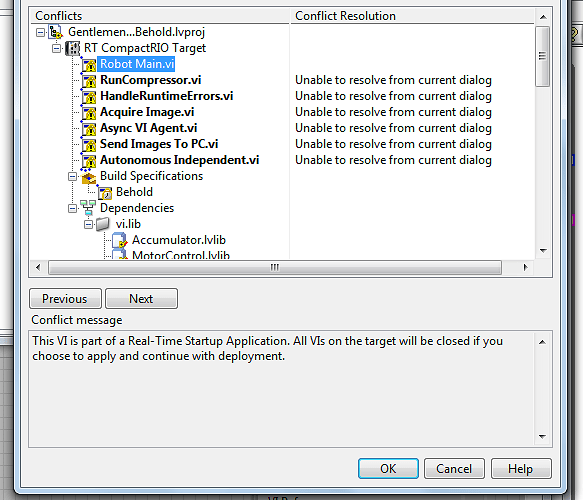This screenshot has width=583, height=500.
Task: Collapse the RT CompactRIO Target node
Action: tap(57, 49)
